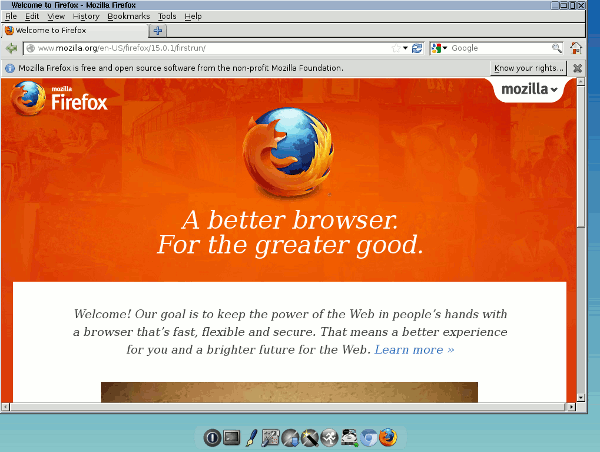
Task: Select the Welcome to Firefox tab
Action: tap(75, 30)
